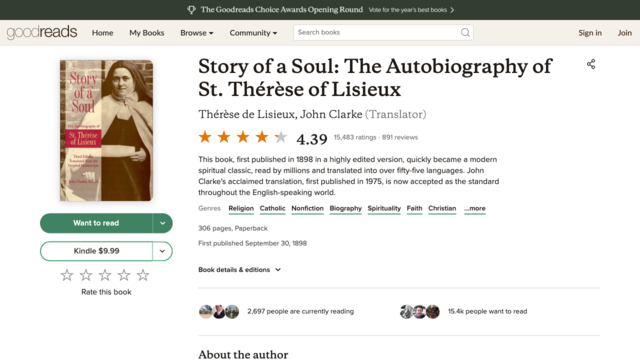Click the currently reading avatars
640x360 pixels.
[219, 311]
